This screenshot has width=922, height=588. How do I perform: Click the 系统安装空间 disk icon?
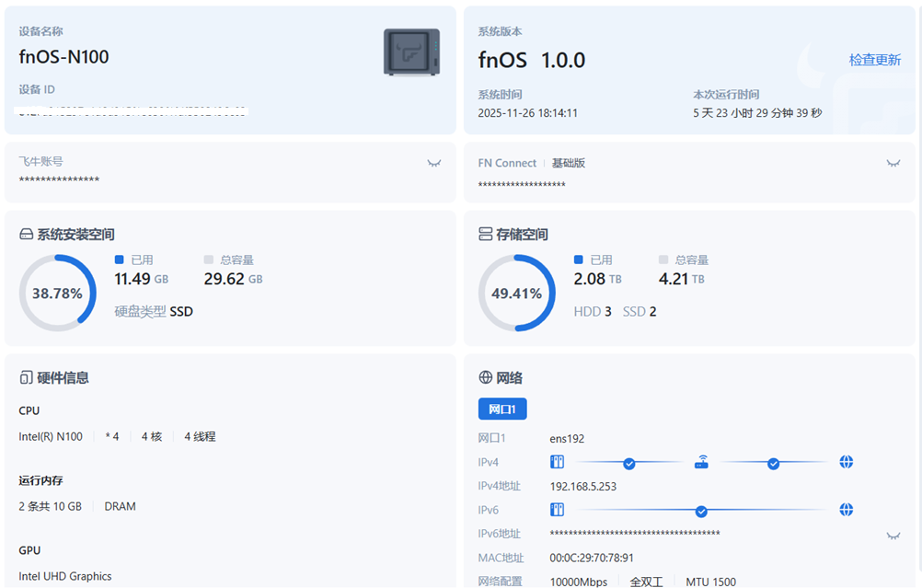click(x=26, y=235)
